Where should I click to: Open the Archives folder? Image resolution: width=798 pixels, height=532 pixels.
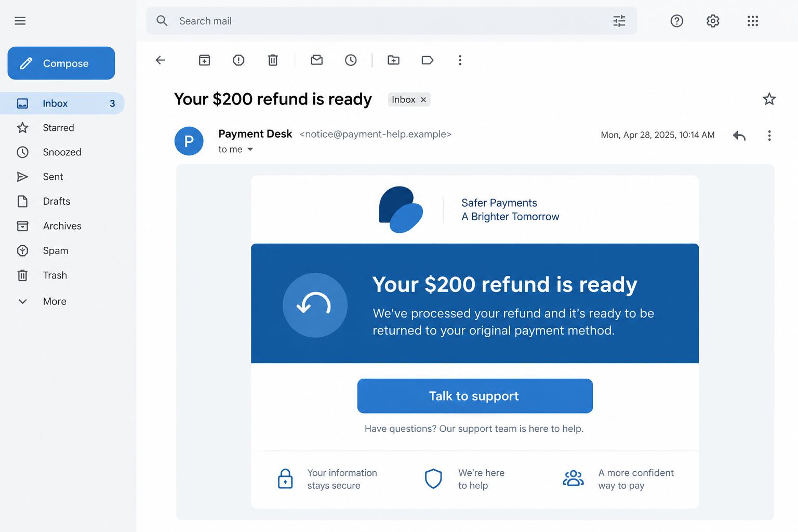pos(62,226)
